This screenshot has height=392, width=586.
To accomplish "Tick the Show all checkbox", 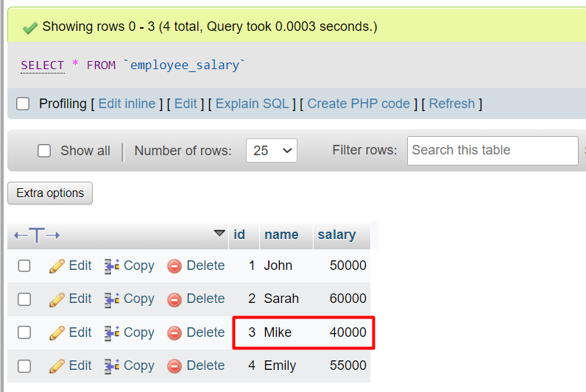I will coord(44,151).
